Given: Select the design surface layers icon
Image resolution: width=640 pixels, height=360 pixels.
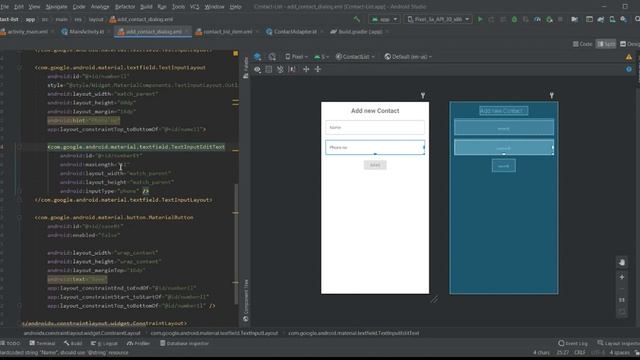Looking at the screenshot, I should pyautogui.click(x=258, y=57).
